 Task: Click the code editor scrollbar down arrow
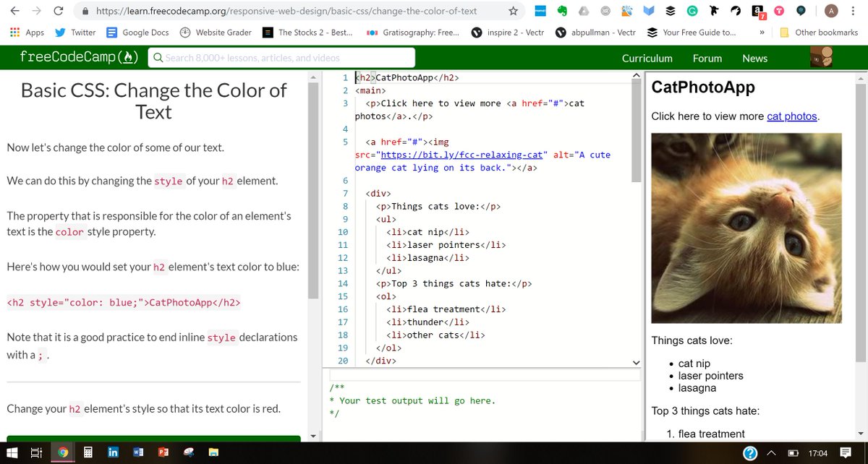pos(636,362)
